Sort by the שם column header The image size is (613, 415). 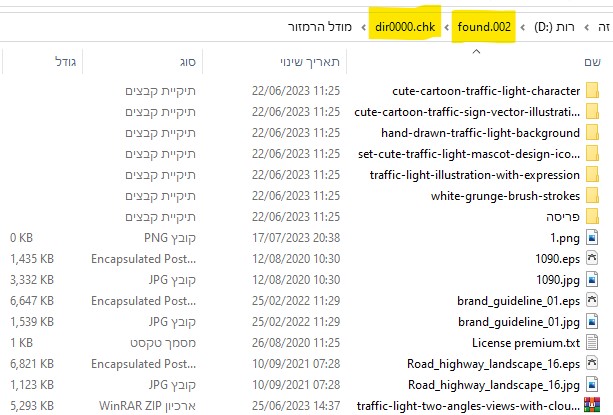(x=593, y=62)
